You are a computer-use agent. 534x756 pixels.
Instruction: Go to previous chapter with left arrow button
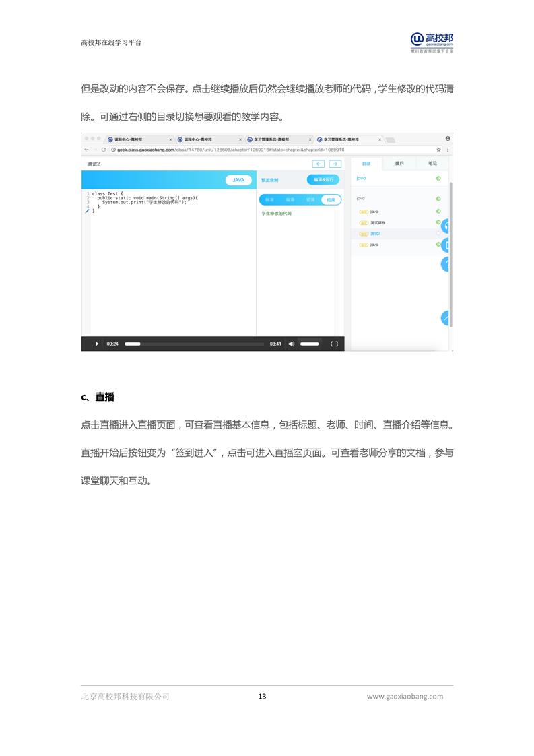click(318, 164)
